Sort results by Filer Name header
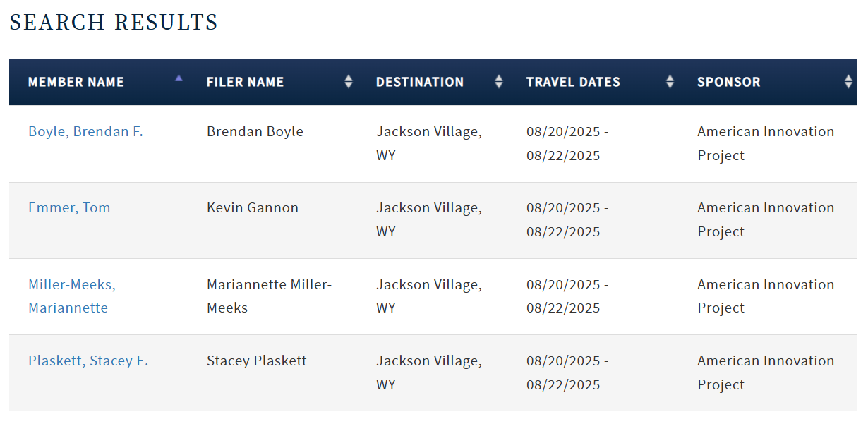Screen dimensions: 868x424 tap(245, 82)
